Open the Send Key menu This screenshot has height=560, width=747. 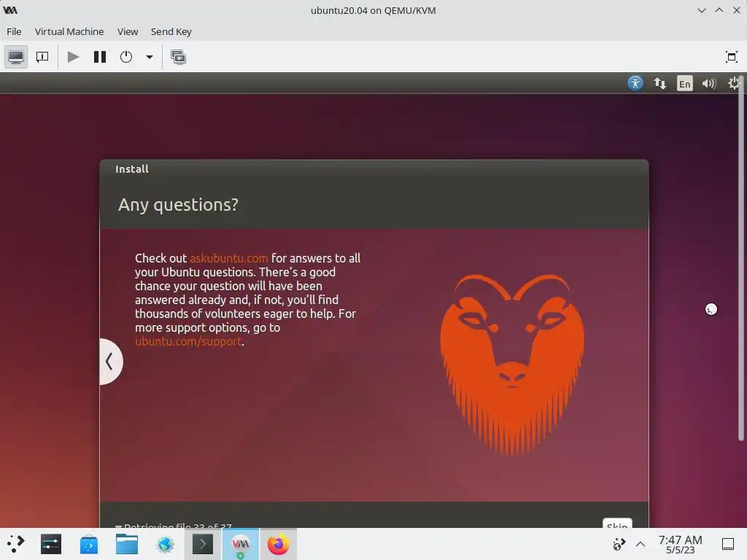(171, 31)
